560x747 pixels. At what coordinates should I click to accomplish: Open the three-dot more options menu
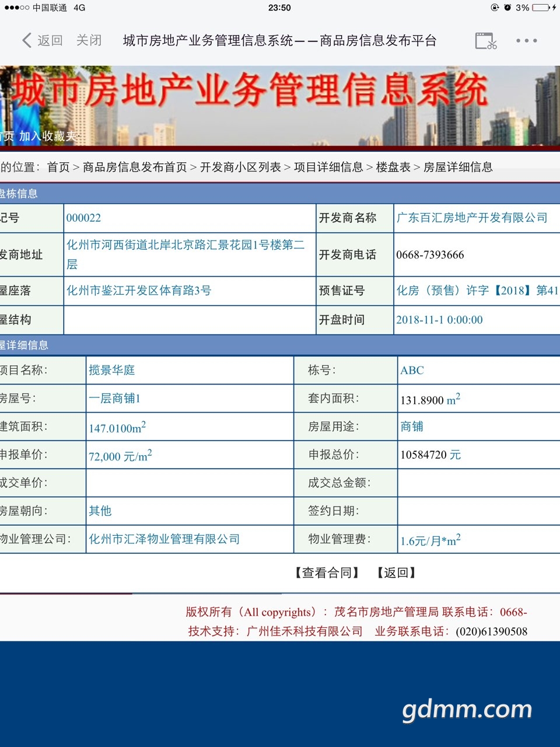526,41
